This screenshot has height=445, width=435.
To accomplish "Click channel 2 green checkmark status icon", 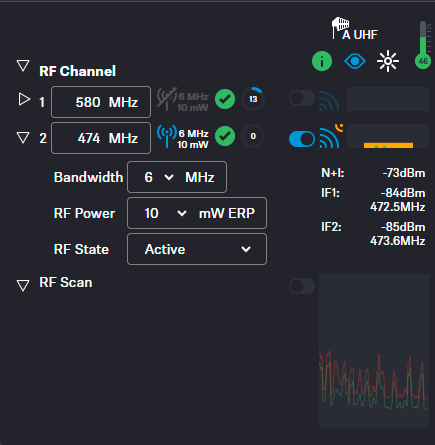I will (225, 136).
